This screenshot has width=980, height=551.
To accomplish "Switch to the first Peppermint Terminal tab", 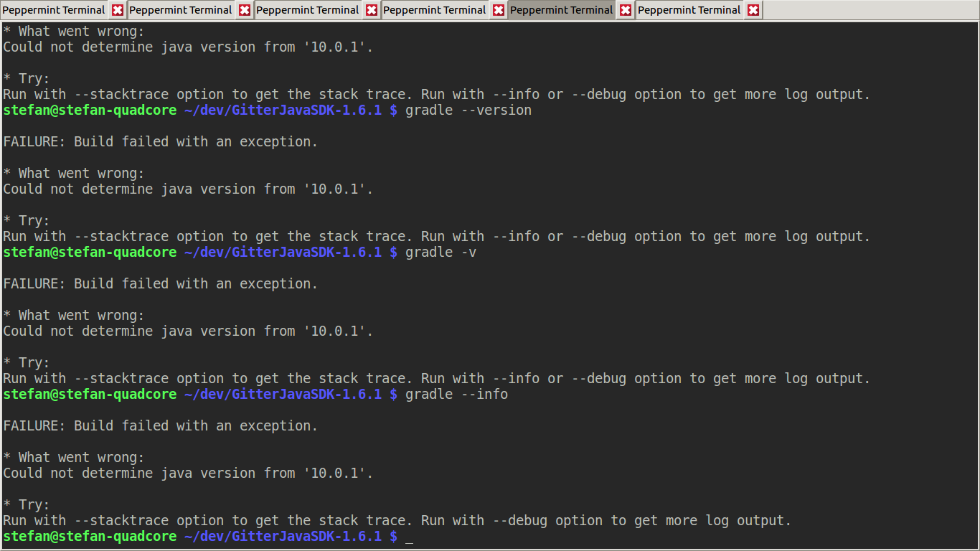I will (54, 10).
